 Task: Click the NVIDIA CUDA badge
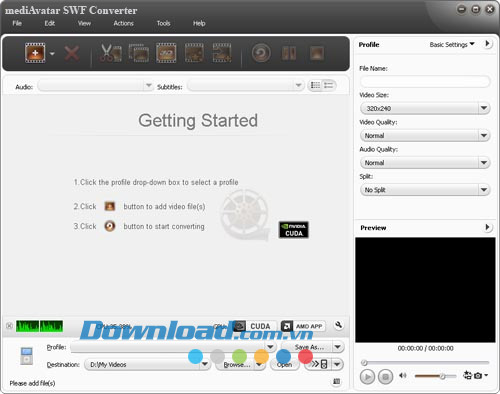point(294,230)
